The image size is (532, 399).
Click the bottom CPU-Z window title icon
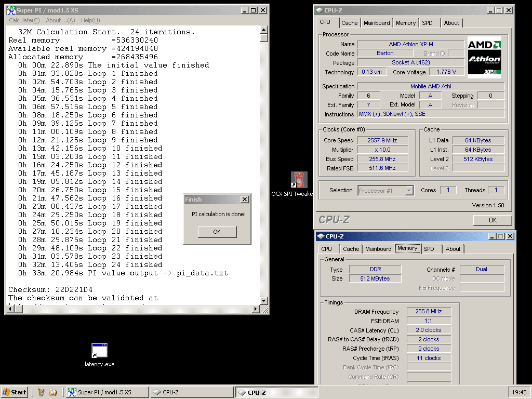pyautogui.click(x=321, y=236)
